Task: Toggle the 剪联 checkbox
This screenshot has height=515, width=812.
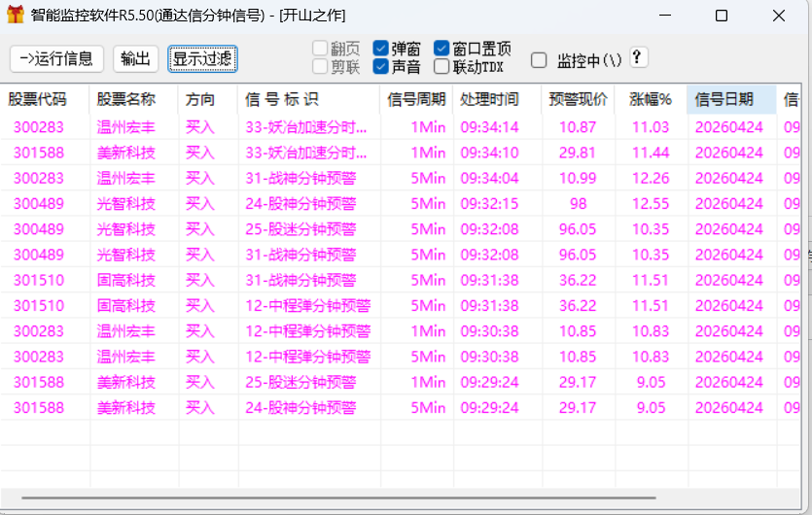Action: [x=320, y=66]
